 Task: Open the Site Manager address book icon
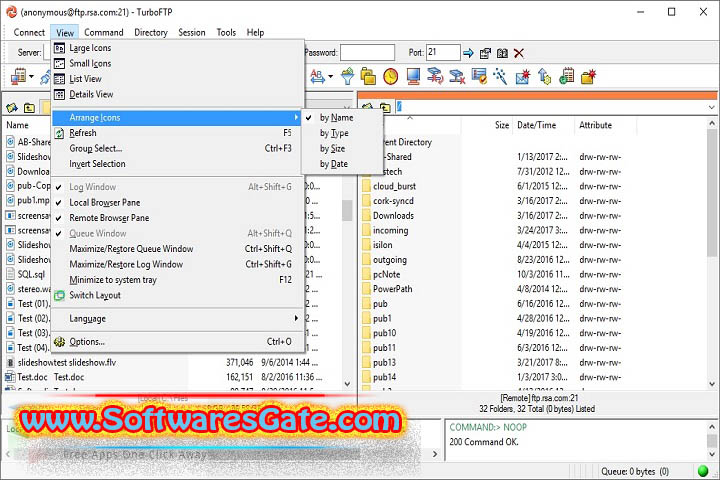[502, 53]
